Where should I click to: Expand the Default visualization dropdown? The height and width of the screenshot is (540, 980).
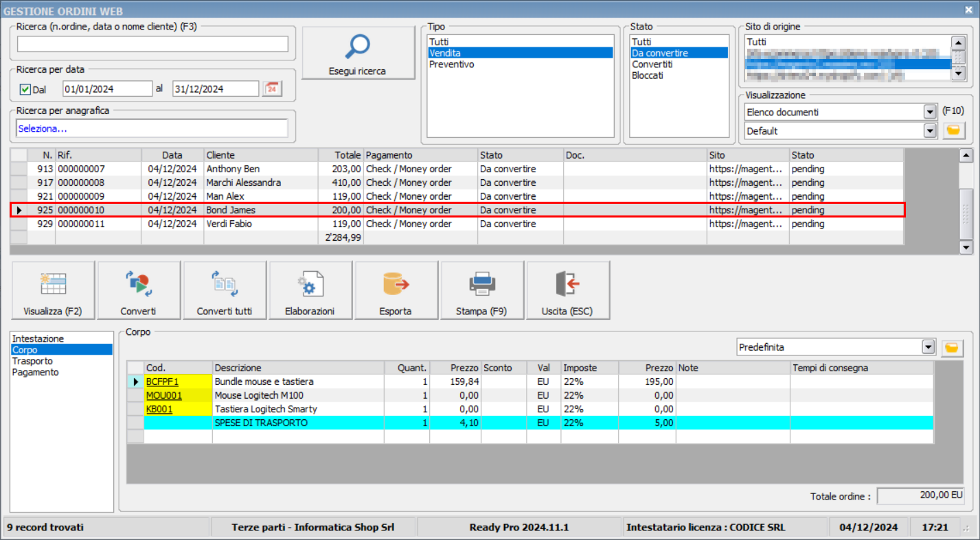point(930,130)
